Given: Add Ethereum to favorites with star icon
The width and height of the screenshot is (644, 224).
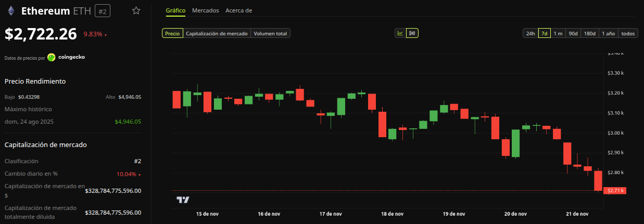Looking at the screenshot, I should [x=136, y=10].
